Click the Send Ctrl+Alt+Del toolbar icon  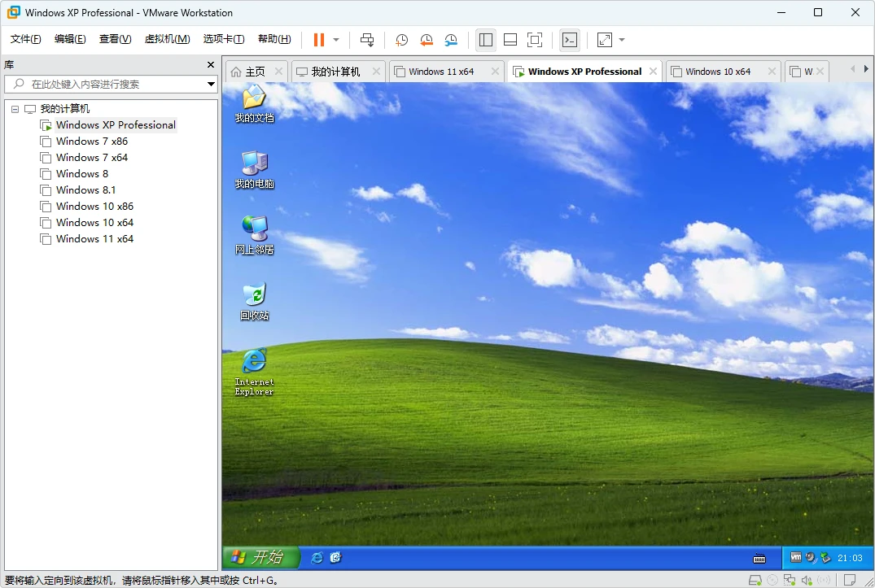[367, 39]
